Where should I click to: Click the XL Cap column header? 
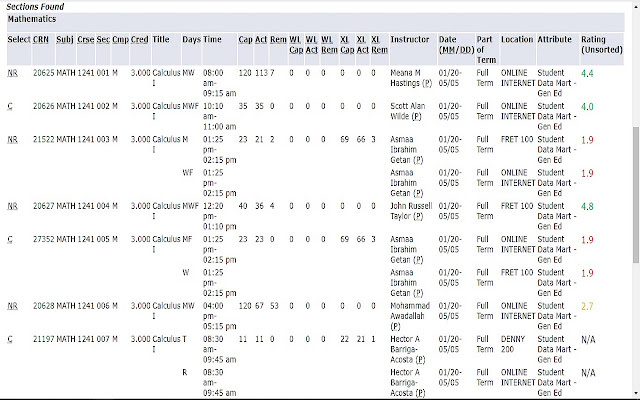coord(347,44)
